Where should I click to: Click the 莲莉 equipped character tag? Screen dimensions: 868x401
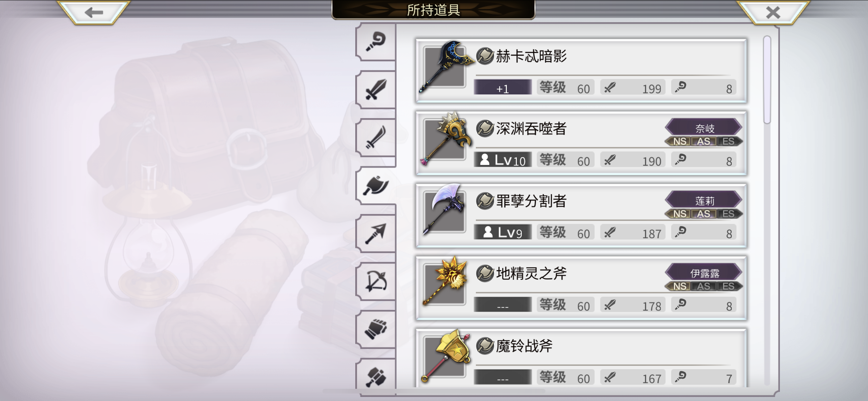[x=704, y=200]
